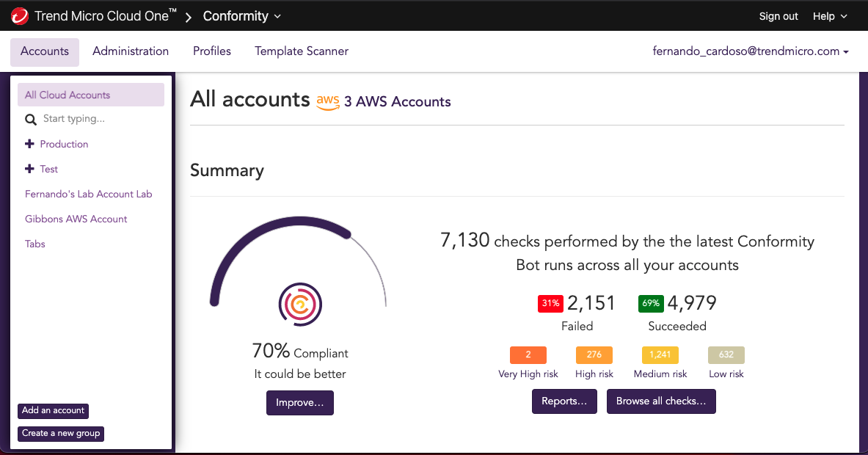Viewport: 868px width, 455px height.
Task: Click the yellow 1,241 Medium risk badge
Action: pyautogui.click(x=660, y=354)
